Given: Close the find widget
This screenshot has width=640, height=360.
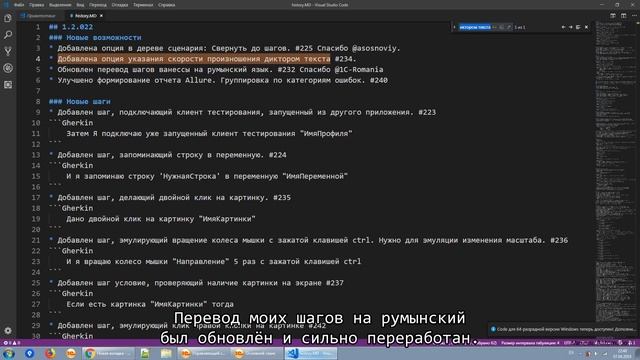Looking at the screenshot, I should (x=587, y=27).
